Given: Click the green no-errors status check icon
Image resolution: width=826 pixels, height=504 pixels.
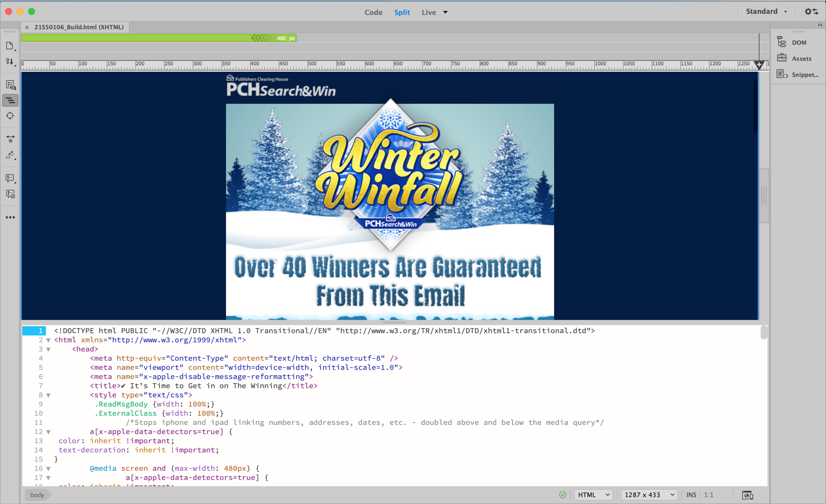Looking at the screenshot, I should [563, 495].
